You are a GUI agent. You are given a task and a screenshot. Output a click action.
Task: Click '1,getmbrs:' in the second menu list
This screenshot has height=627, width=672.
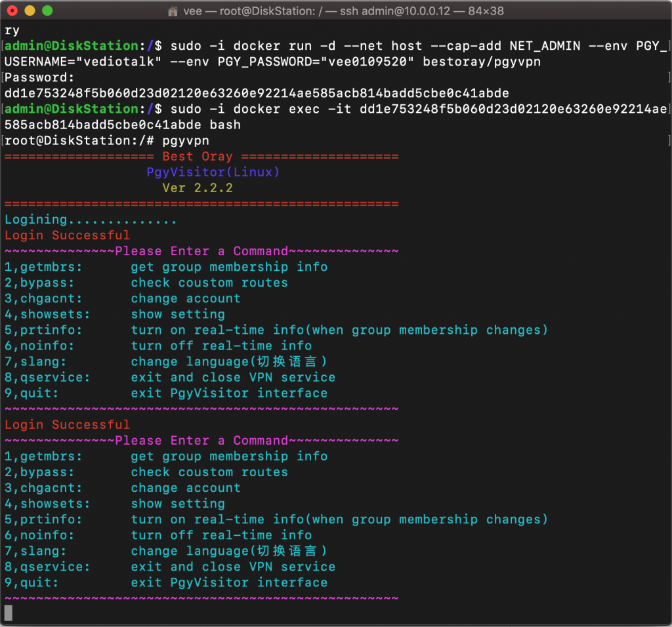coord(43,456)
